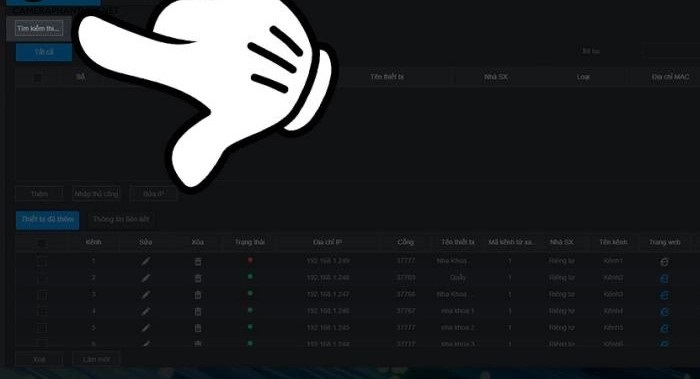This screenshot has width=700, height=379.
Task: Toggle select-all checkbox in search results header
Action: (37, 78)
